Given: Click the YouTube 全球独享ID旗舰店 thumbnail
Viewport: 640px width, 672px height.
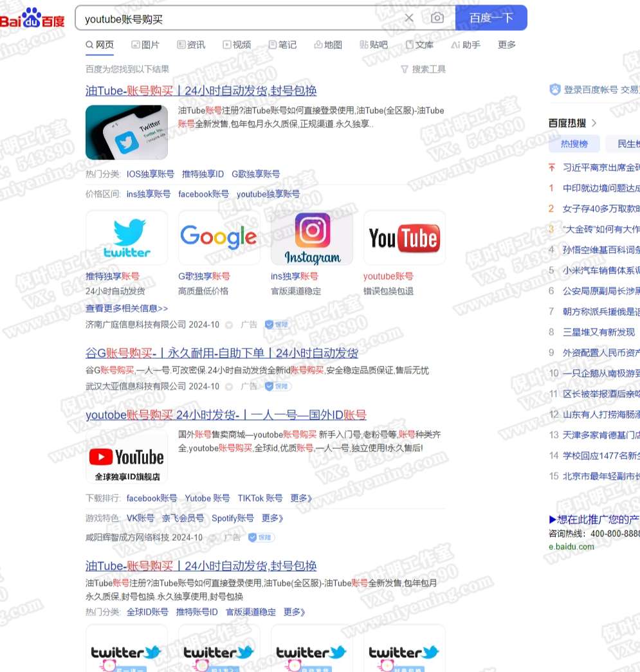Looking at the screenshot, I should pos(127,457).
